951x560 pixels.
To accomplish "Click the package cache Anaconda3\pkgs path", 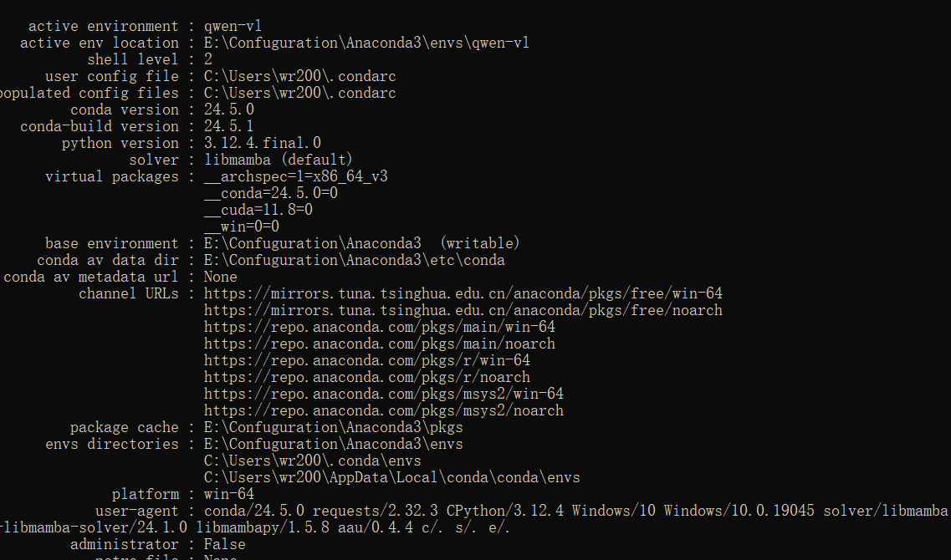I will (333, 427).
